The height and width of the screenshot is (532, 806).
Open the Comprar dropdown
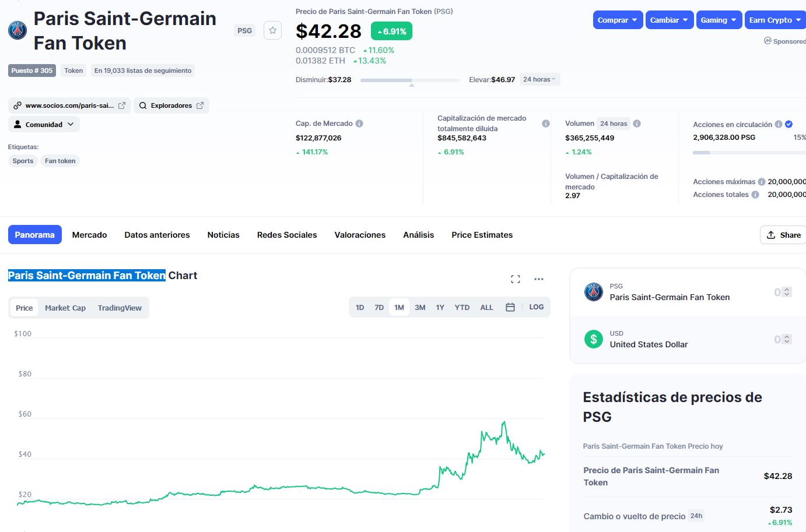coord(618,20)
